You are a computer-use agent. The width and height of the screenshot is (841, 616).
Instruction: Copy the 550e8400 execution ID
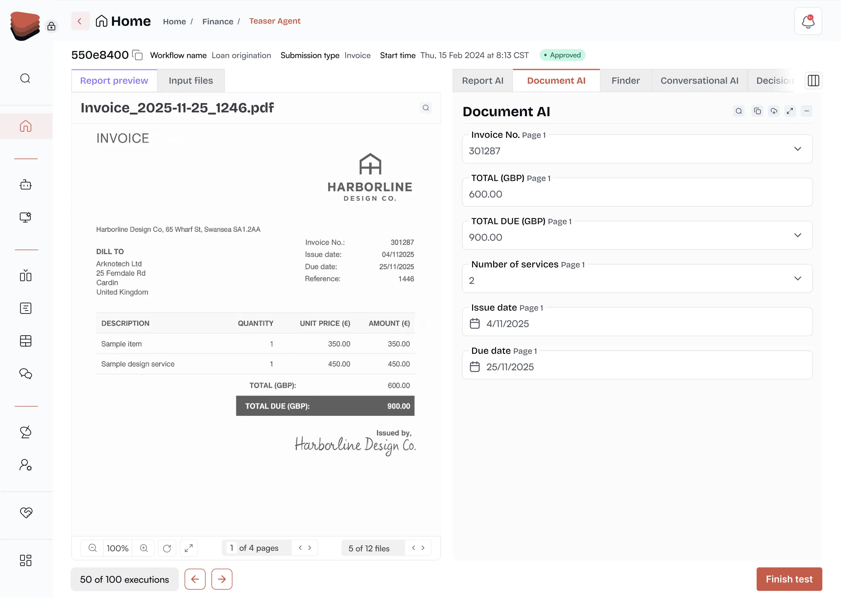[138, 55]
